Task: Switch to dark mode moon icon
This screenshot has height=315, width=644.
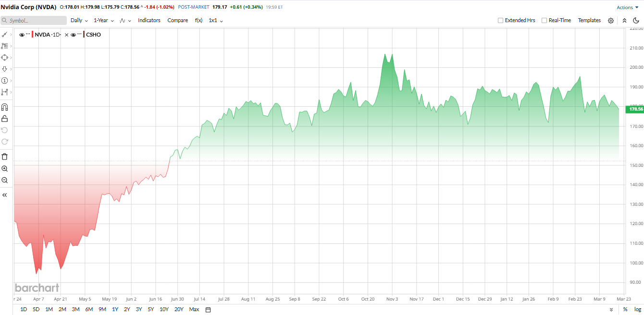Action: [636, 21]
